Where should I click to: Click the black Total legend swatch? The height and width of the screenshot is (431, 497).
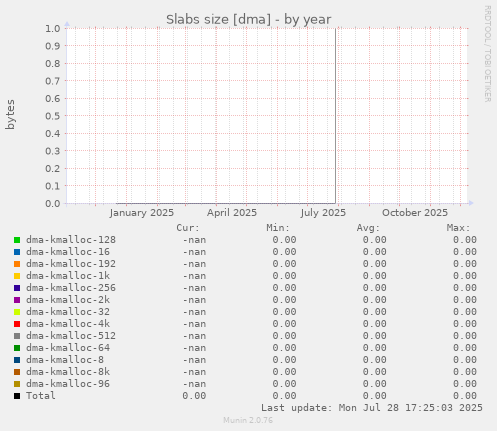(x=17, y=396)
